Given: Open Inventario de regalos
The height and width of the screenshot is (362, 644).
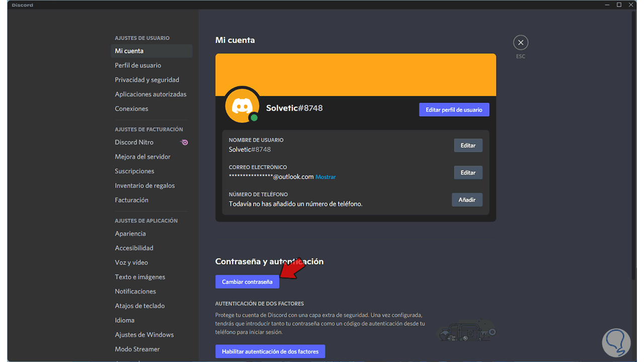Looking at the screenshot, I should (x=151, y=186).
